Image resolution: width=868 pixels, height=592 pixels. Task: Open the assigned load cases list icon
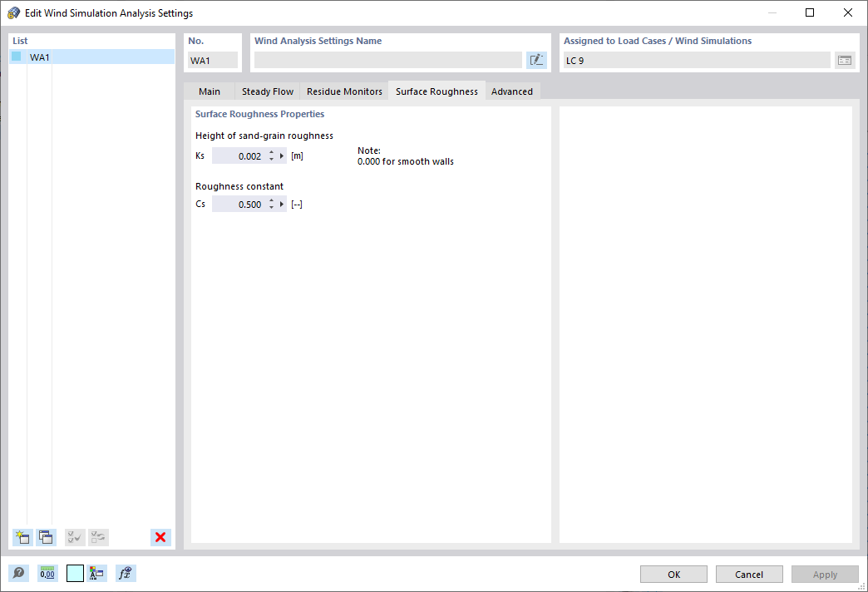pos(845,61)
